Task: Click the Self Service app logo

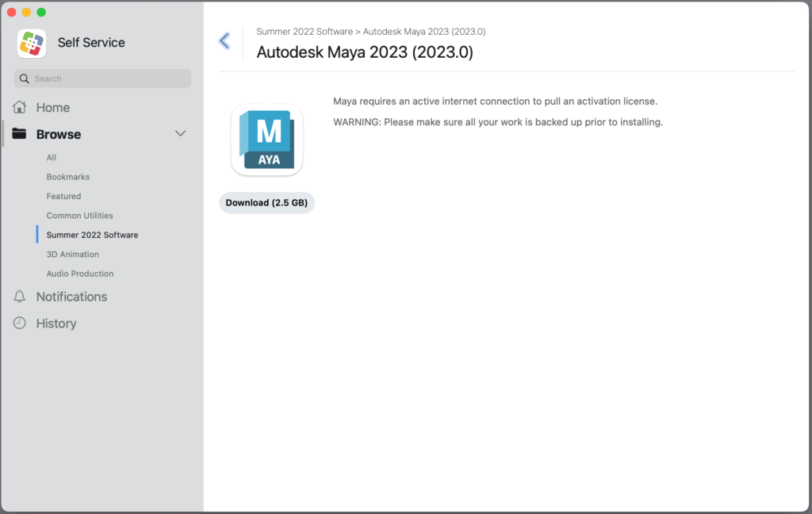Action: (32, 43)
